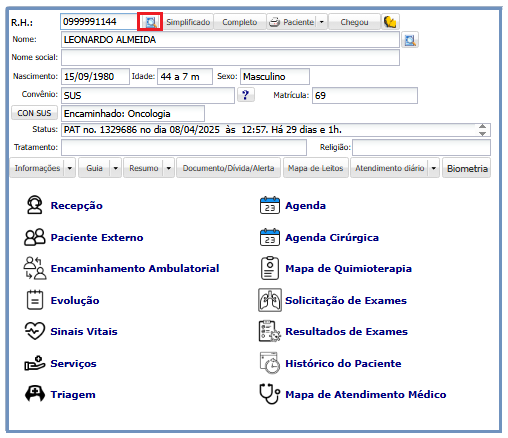Expand the Paciente print dropdown arrow
The image size is (508, 438).
coord(321,22)
